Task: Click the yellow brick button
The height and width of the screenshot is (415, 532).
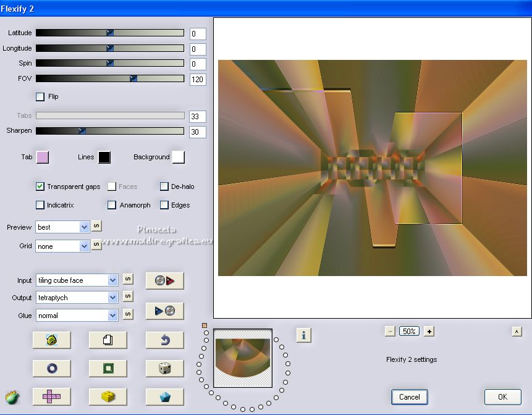Action: pyautogui.click(x=108, y=396)
